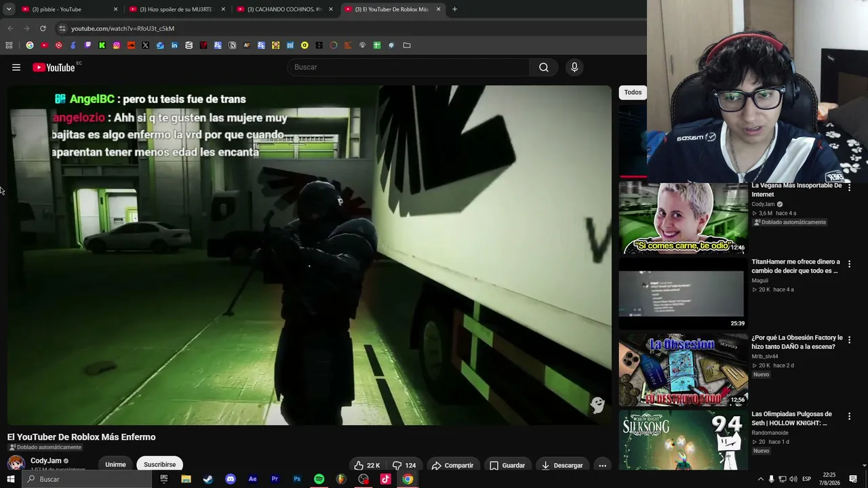The height and width of the screenshot is (488, 868).
Task: Open options menu for 'Las Olimpiadas Pulgosas' video
Action: (x=849, y=415)
